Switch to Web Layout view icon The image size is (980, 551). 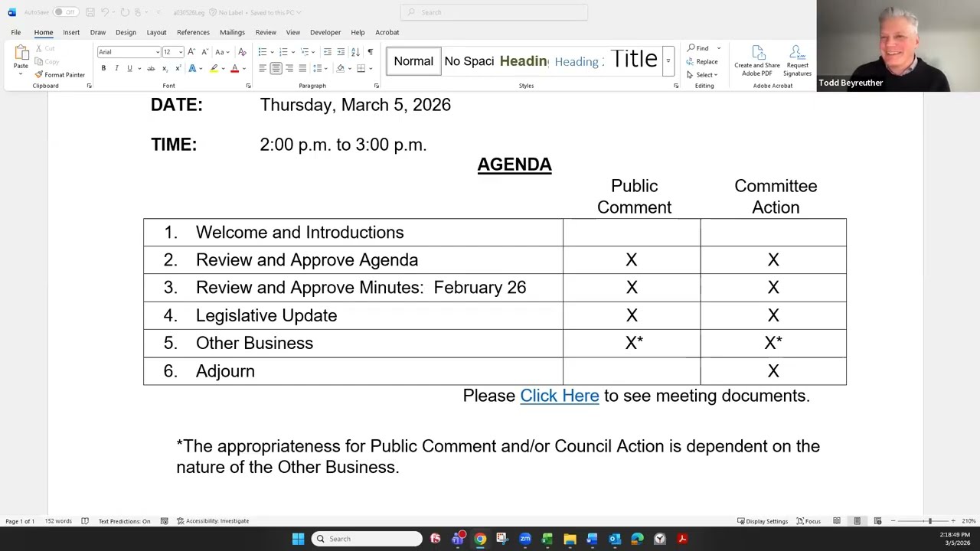pos(877,521)
